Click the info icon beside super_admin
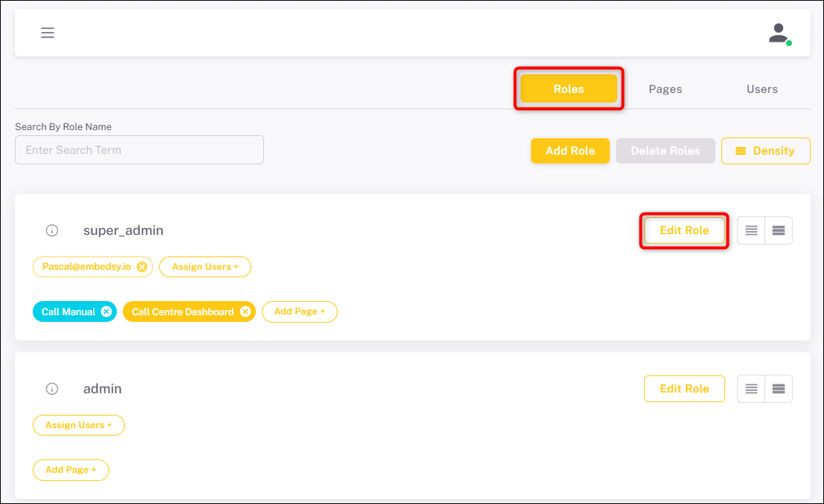 pyautogui.click(x=52, y=230)
